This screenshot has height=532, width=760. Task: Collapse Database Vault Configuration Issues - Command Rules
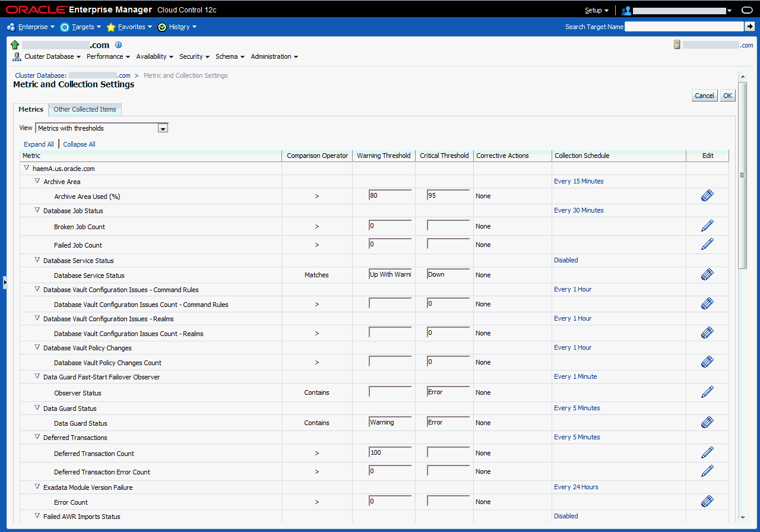tap(37, 289)
